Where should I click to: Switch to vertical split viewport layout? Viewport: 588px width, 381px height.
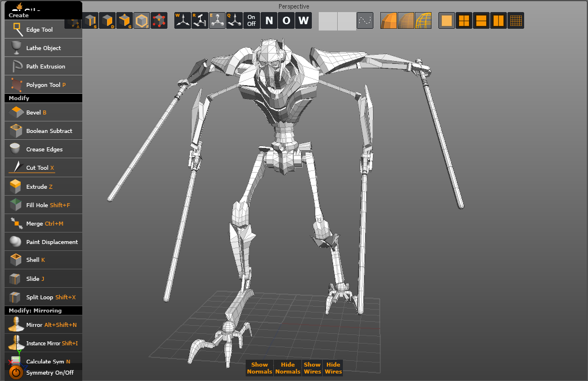tap(498, 20)
